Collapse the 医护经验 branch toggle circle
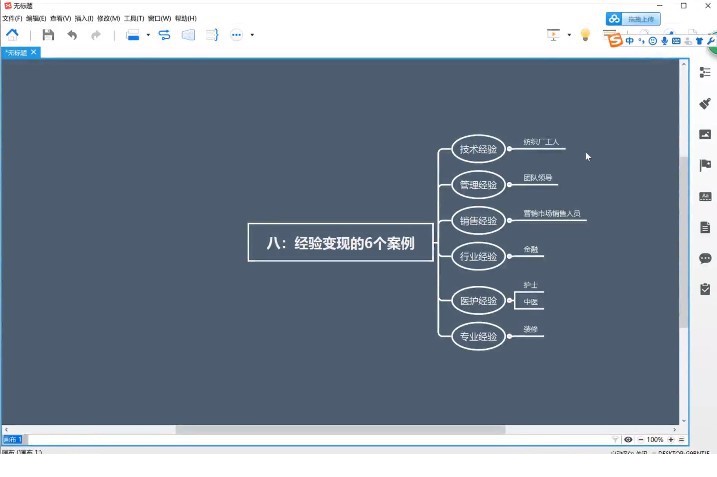 pos(509,300)
